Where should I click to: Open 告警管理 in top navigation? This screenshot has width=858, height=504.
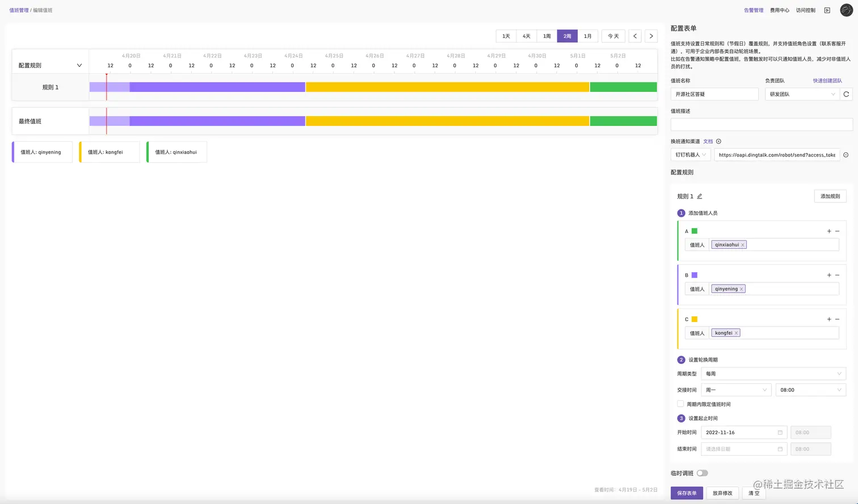coord(754,10)
